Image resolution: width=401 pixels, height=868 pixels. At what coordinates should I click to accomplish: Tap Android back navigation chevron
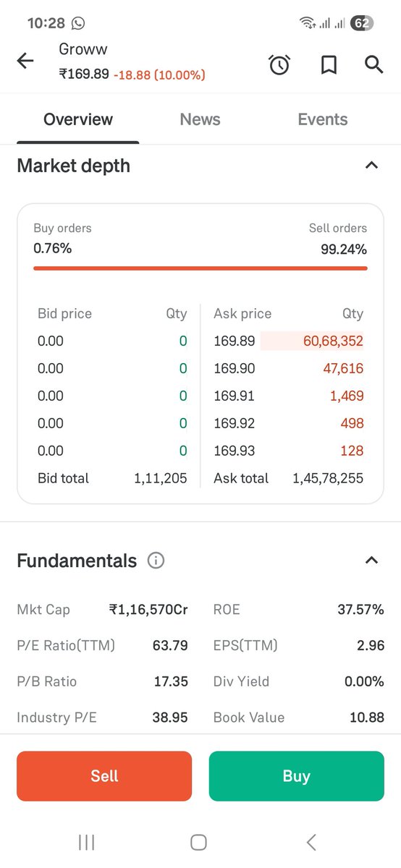311,842
